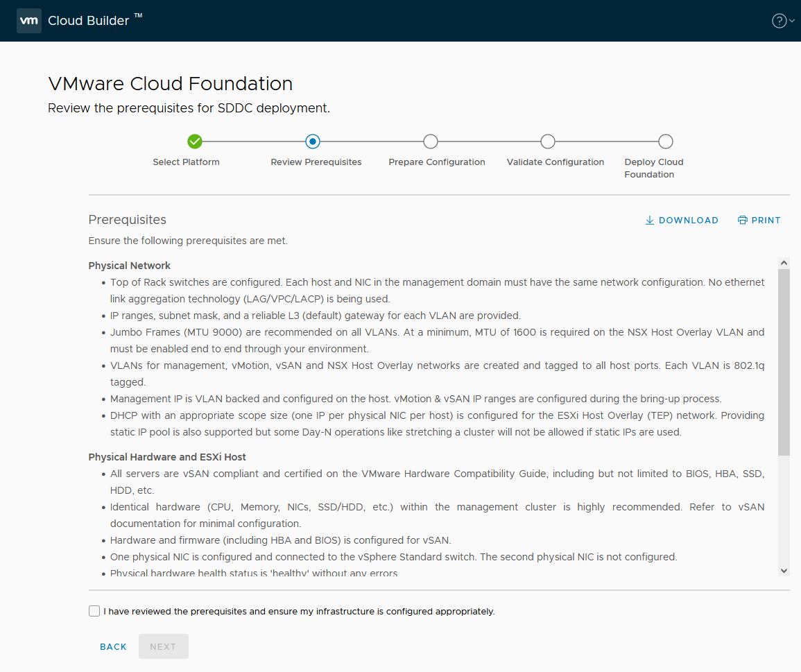Image resolution: width=801 pixels, height=672 pixels.
Task: Click the active Review Prerequisites step circle
Action: coord(312,141)
